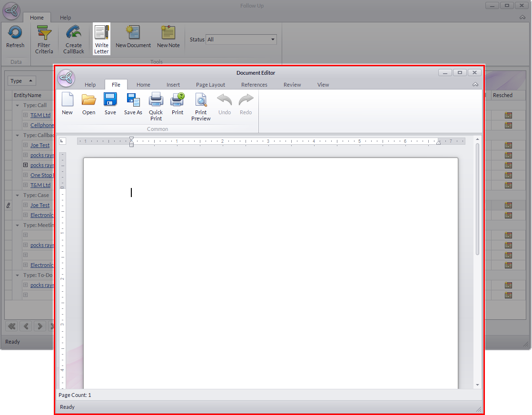Expand the T&M Ltd row under Call
This screenshot has height=415, width=532.
pos(26,115)
